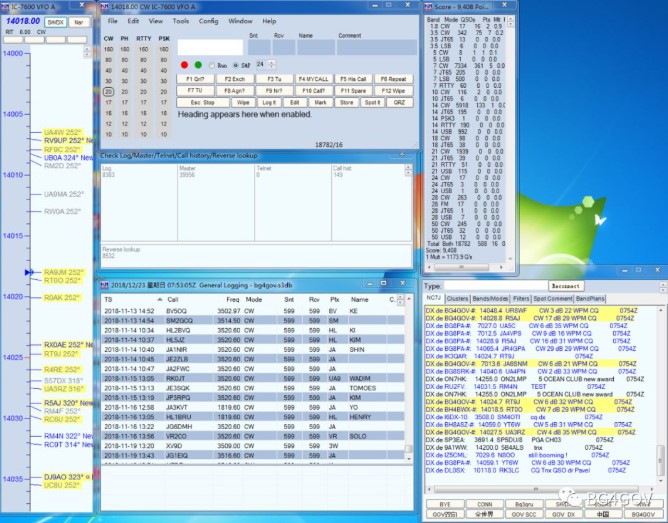Viewport: 668px width, 523px height.
Task: Click the Store button
Action: click(x=346, y=103)
